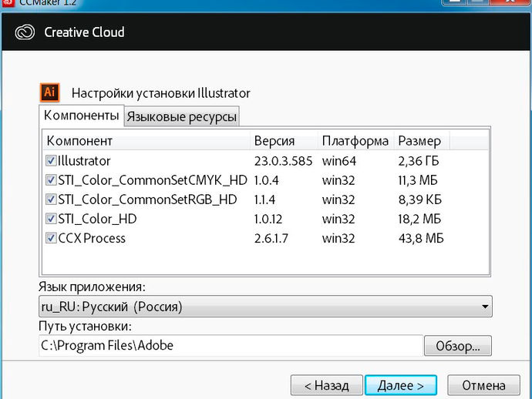The image size is (532, 399).
Task: Open the application language dropdown
Action: [x=265, y=307]
